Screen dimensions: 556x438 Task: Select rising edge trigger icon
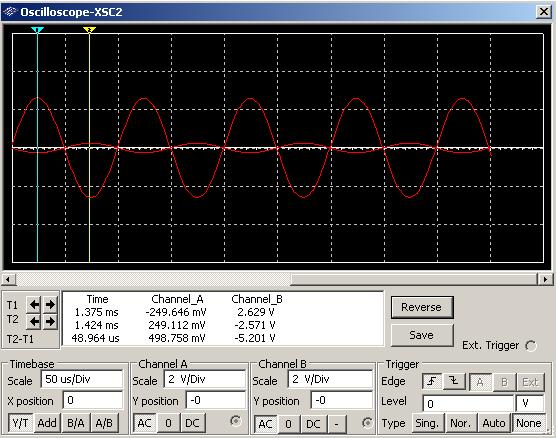click(x=432, y=382)
